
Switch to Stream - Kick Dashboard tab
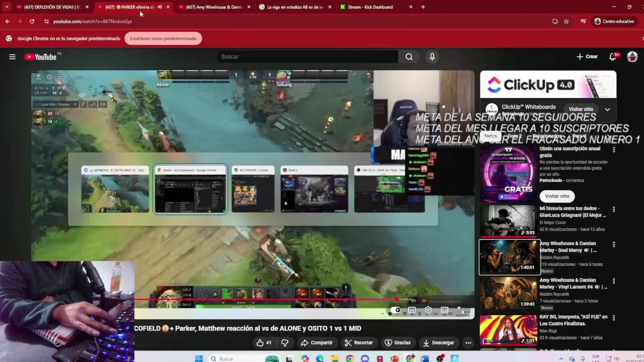pos(376,7)
